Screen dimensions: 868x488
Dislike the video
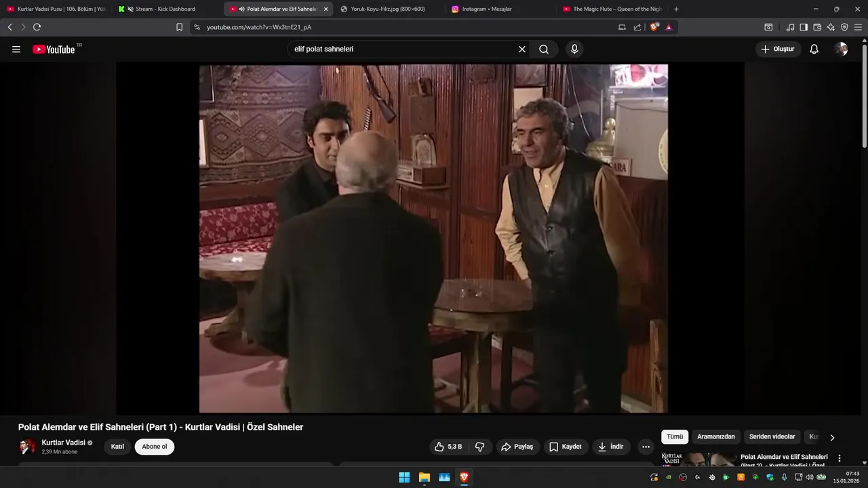pyautogui.click(x=480, y=447)
